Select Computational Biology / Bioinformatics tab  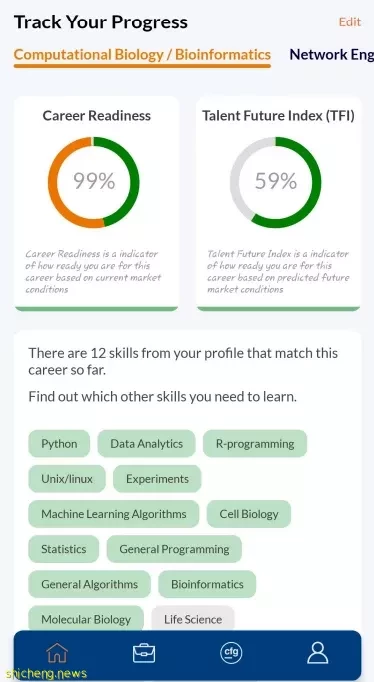click(x=142, y=55)
